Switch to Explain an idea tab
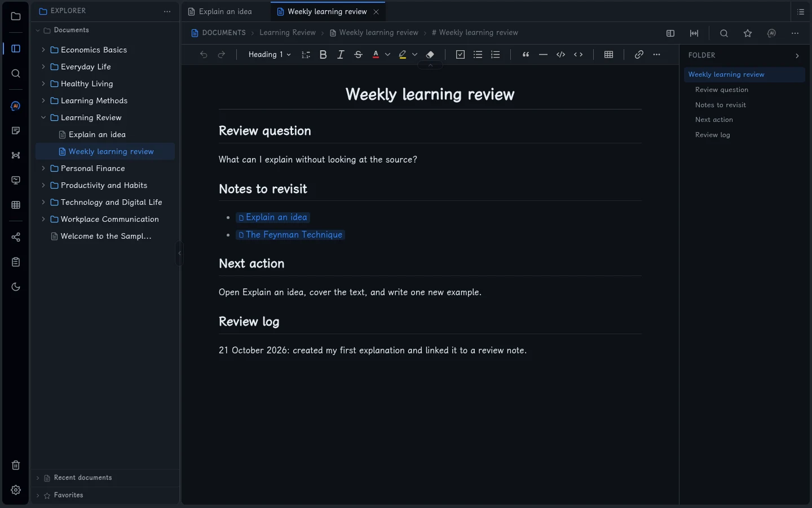The height and width of the screenshot is (508, 812). point(226,12)
